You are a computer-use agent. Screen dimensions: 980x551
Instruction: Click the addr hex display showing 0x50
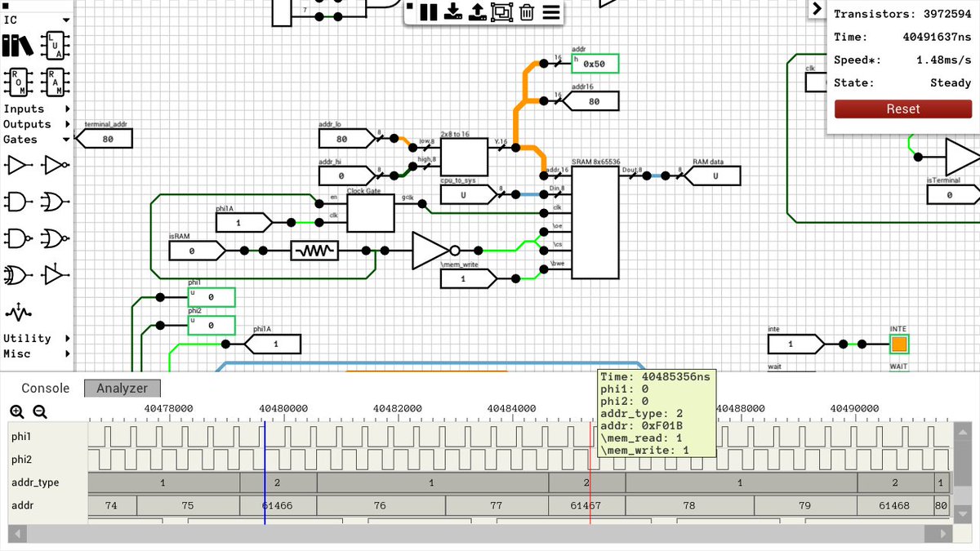pos(595,64)
